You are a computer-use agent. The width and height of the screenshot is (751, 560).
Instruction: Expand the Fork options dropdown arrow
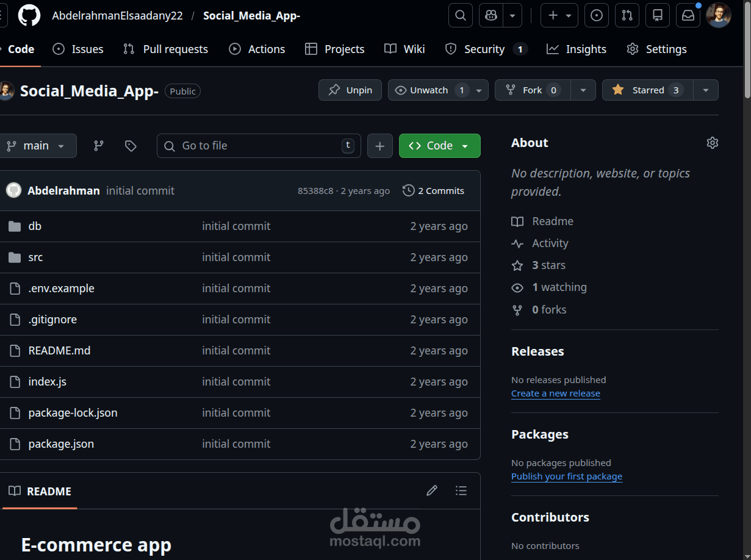tap(583, 90)
